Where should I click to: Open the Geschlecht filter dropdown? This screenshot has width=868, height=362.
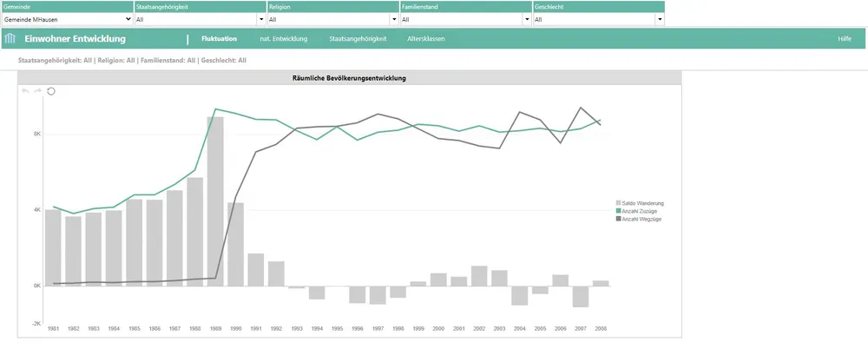[598, 18]
